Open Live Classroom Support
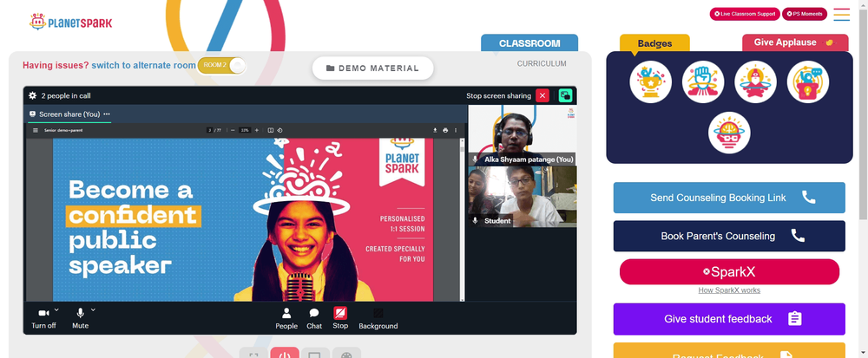 coord(745,14)
